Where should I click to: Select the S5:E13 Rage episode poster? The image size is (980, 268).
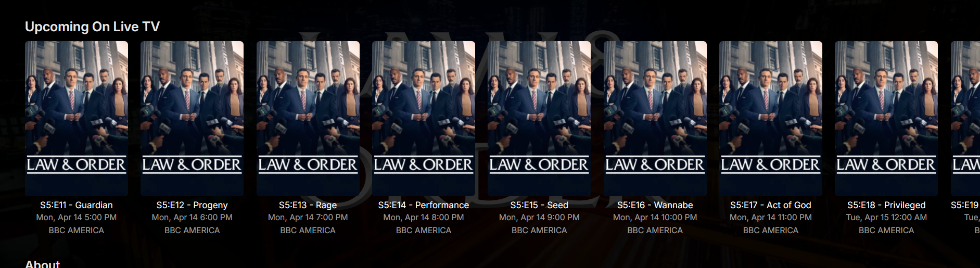pyautogui.click(x=308, y=119)
